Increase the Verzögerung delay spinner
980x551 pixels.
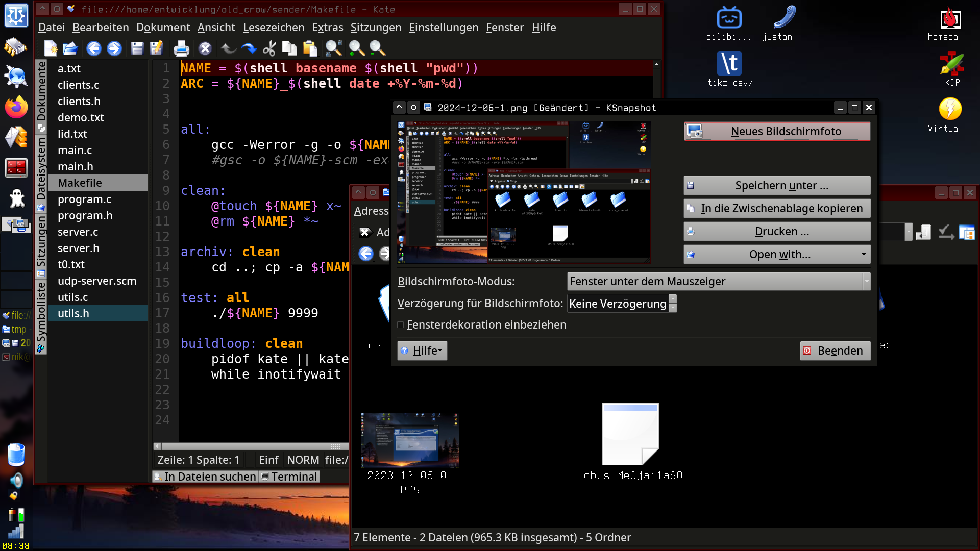click(673, 299)
